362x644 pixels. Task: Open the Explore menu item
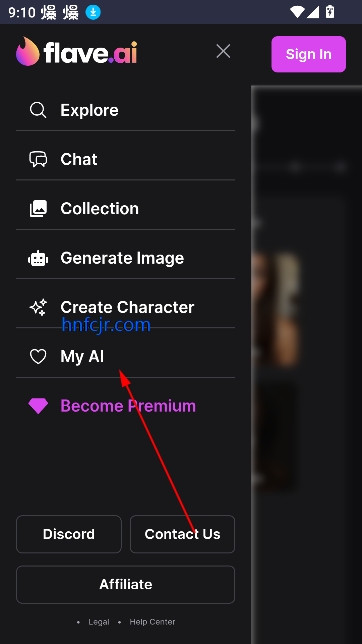(x=125, y=110)
